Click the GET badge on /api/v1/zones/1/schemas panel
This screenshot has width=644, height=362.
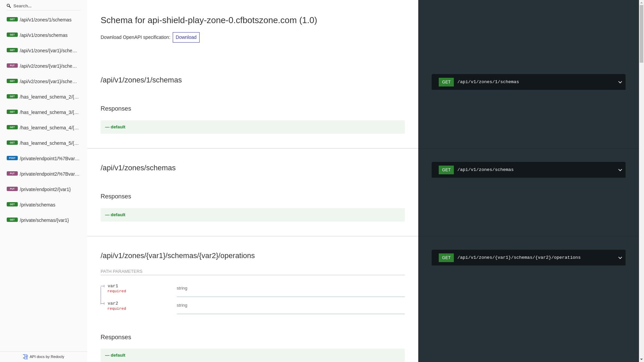pyautogui.click(x=446, y=82)
